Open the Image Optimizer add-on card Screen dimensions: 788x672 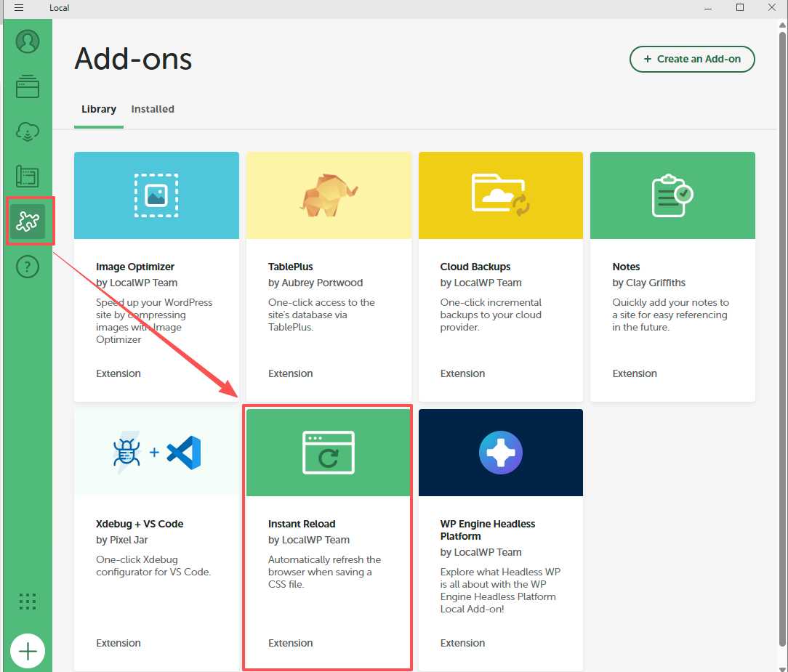pyautogui.click(x=156, y=276)
